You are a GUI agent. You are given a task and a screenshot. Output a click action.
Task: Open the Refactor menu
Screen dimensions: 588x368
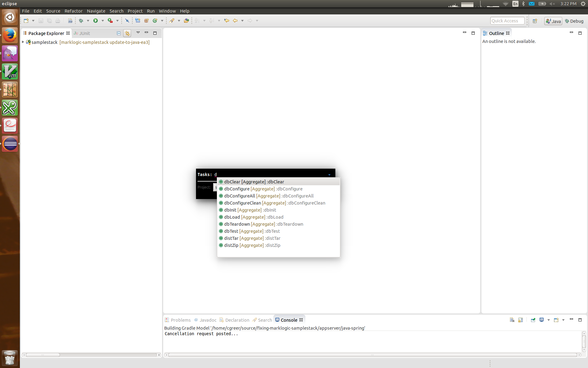point(73,11)
